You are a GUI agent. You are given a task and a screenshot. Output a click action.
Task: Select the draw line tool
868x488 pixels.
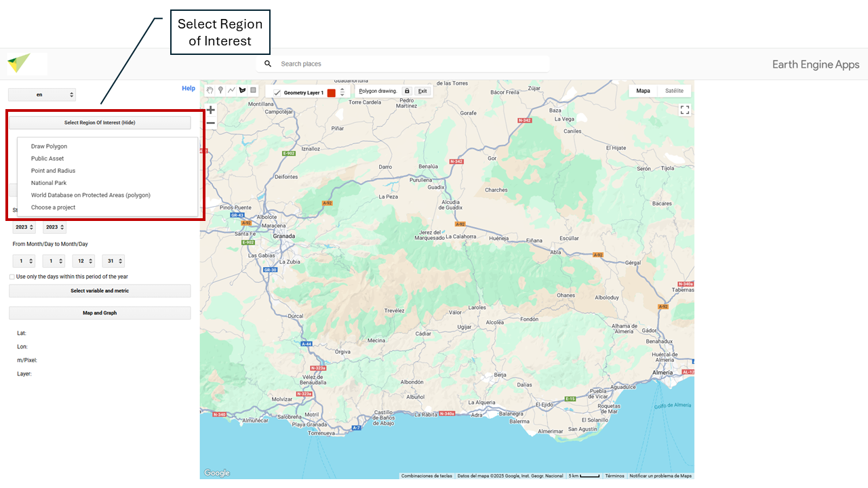tap(231, 90)
